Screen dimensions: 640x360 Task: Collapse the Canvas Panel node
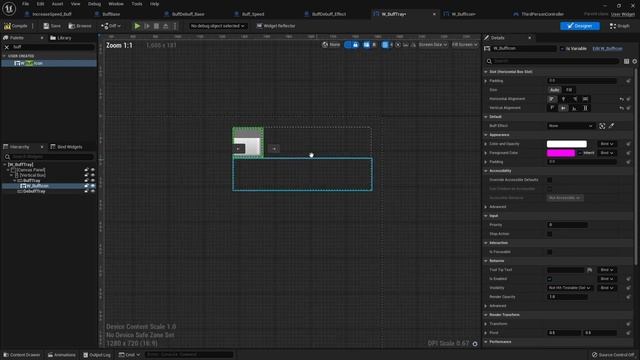coord(8,170)
